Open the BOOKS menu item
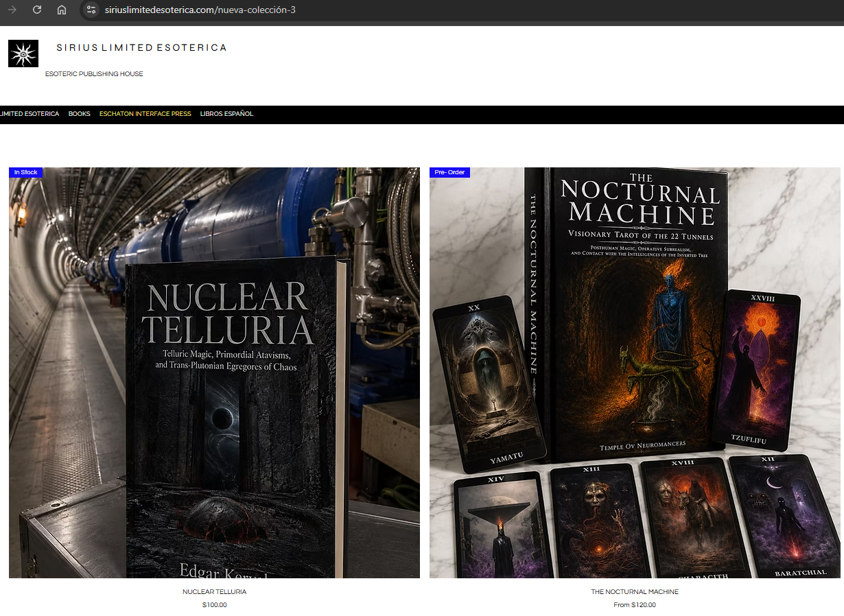The height and width of the screenshot is (616, 844). (x=80, y=114)
